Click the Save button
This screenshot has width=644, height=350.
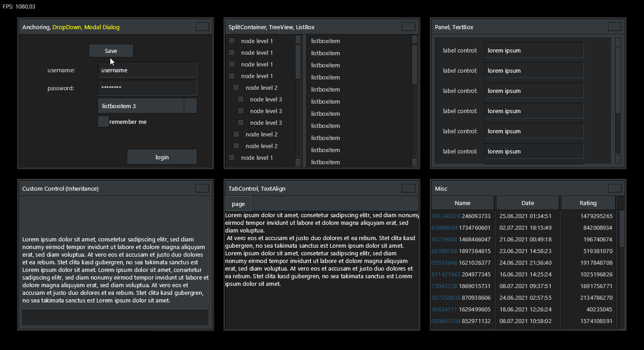(111, 51)
